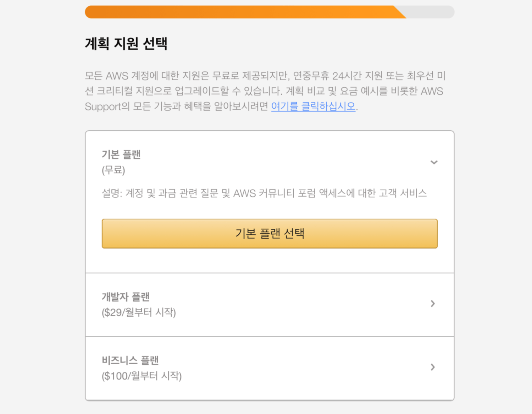Select the 기본 플랜 title text
Image resolution: width=532 pixels, height=414 pixels.
point(121,155)
